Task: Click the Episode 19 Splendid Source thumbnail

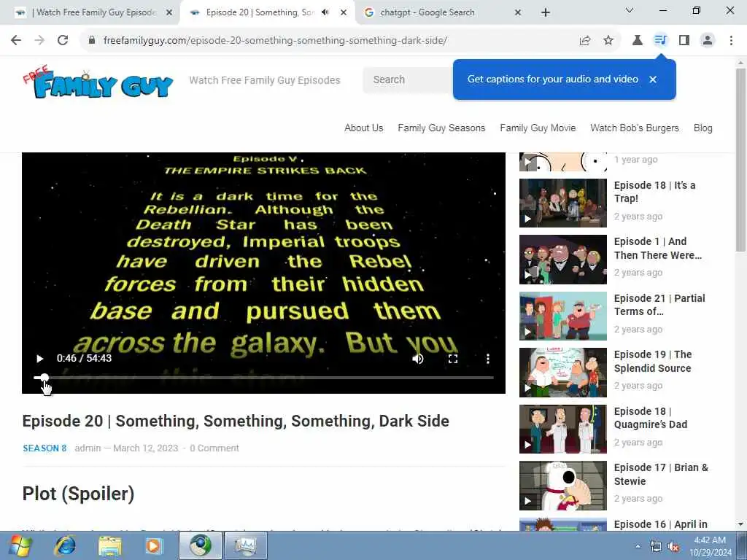Action: coord(563,373)
